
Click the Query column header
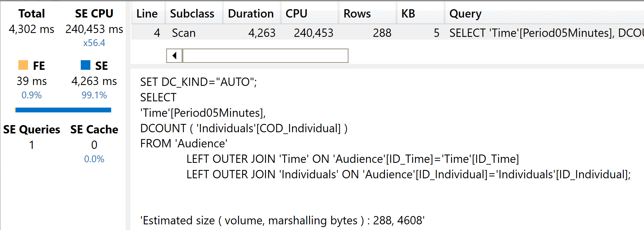point(465,14)
